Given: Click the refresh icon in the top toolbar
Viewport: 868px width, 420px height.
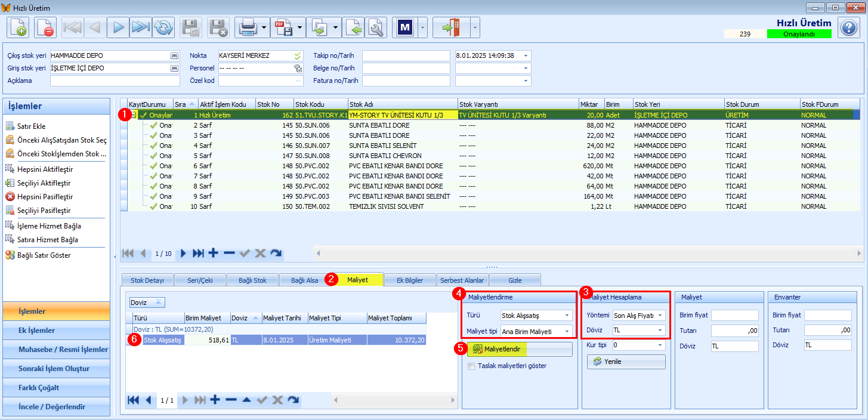Looking at the screenshot, I should (x=163, y=27).
